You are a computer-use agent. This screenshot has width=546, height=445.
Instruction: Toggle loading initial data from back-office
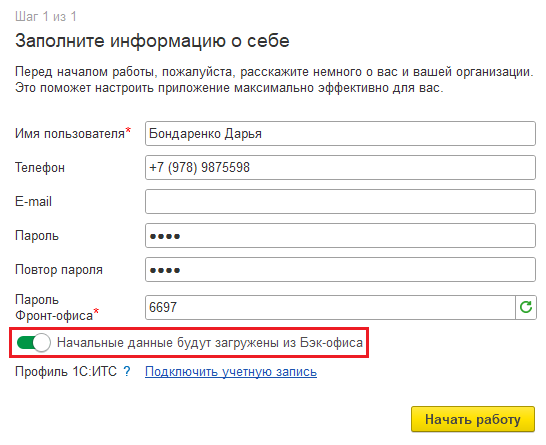[34, 343]
